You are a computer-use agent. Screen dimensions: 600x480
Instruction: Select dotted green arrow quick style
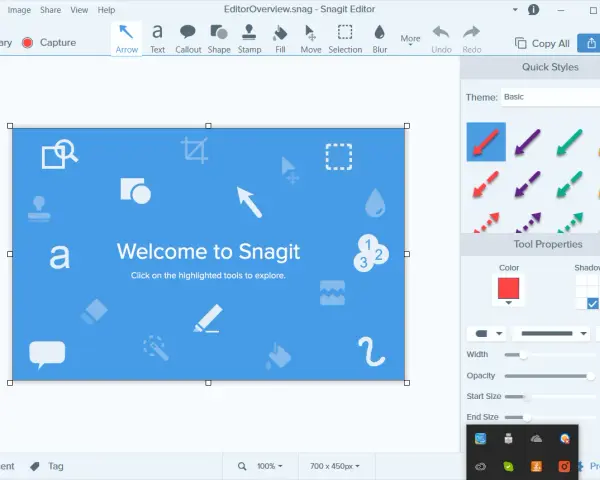click(570, 222)
